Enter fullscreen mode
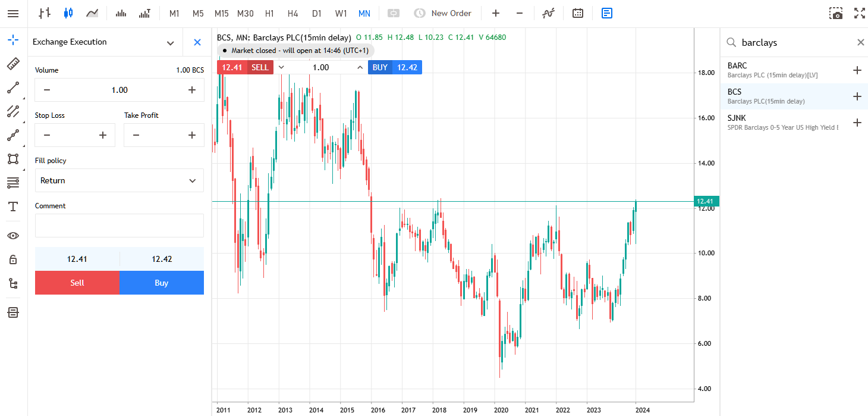Screen dimensions: 868x416 [860, 13]
